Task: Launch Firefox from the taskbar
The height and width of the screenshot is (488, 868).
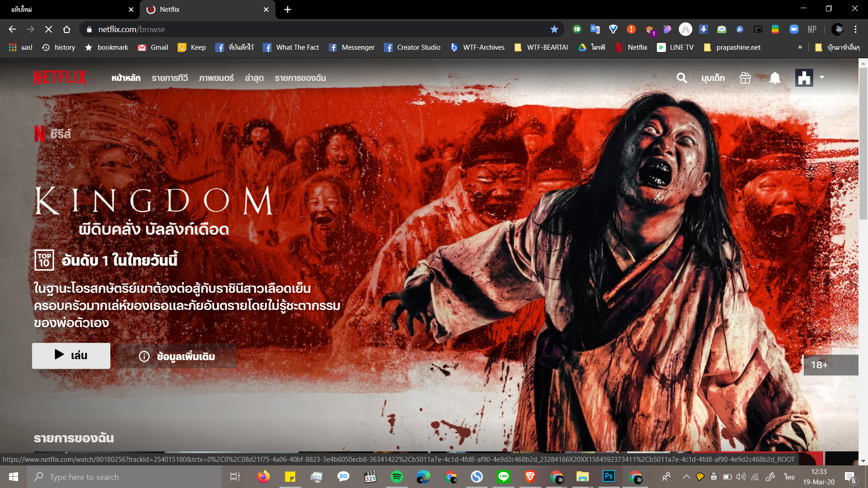Action: point(263,477)
